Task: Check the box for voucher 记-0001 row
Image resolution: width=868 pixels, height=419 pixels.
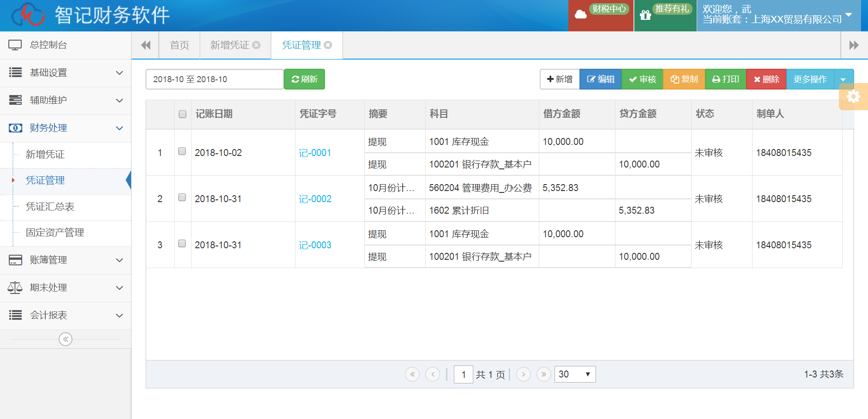Action: click(x=182, y=151)
